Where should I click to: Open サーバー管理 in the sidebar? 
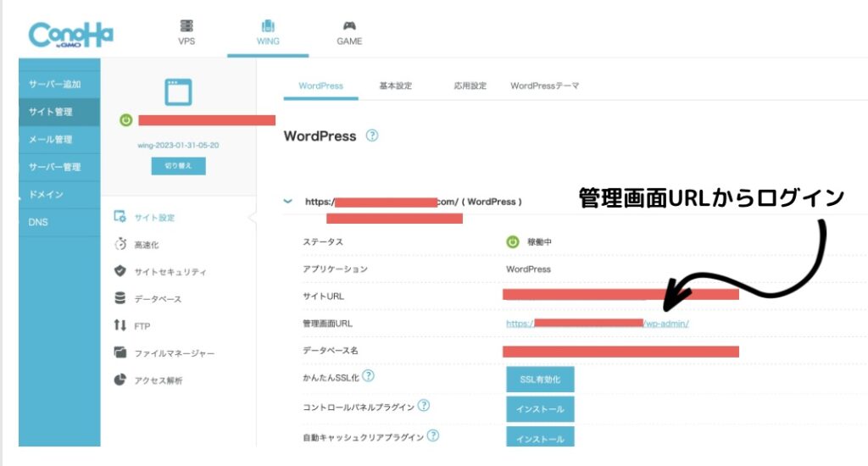59,167
